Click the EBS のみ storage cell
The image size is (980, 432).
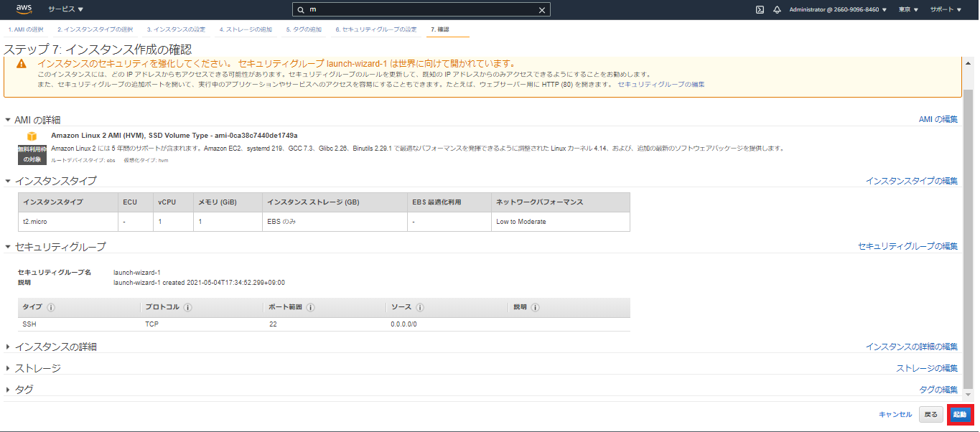click(x=335, y=222)
